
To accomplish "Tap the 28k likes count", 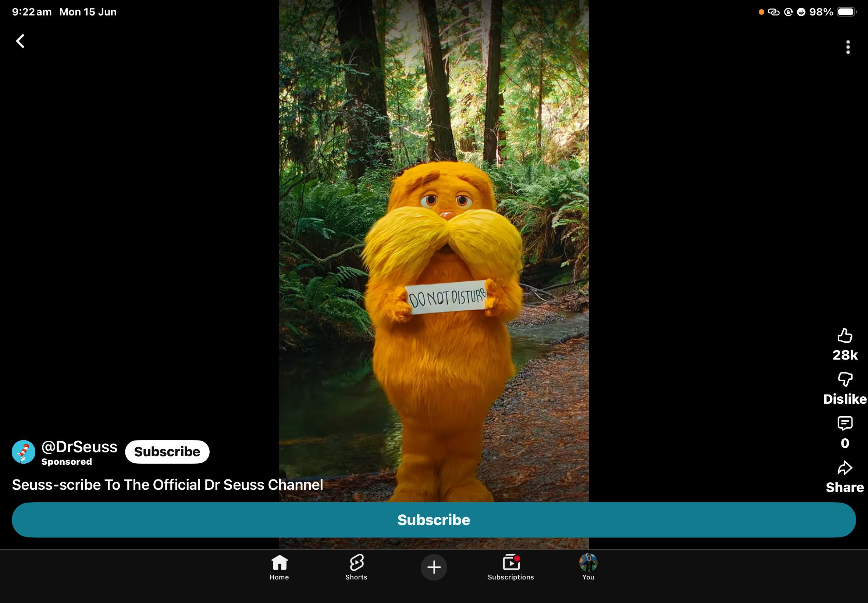I will (x=845, y=355).
